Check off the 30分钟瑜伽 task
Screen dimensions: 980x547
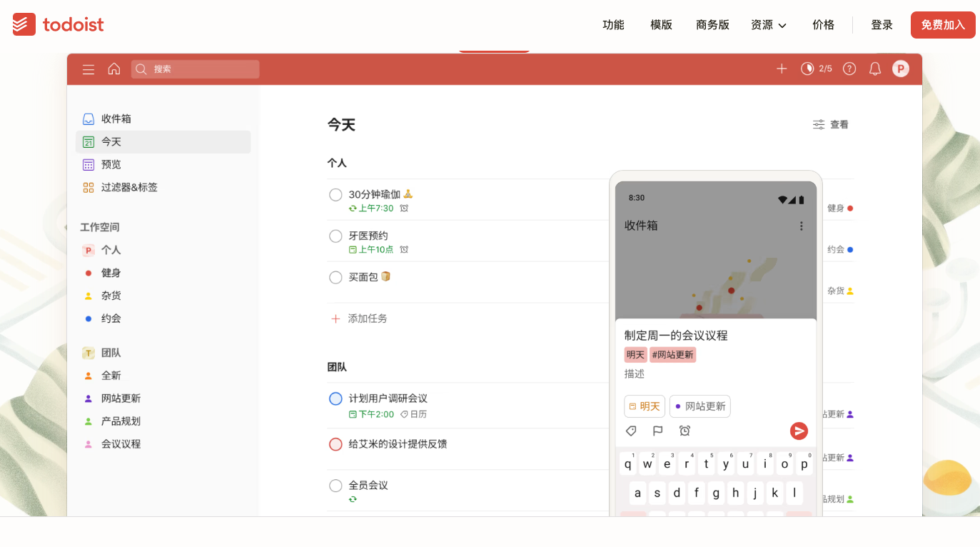[x=335, y=195]
